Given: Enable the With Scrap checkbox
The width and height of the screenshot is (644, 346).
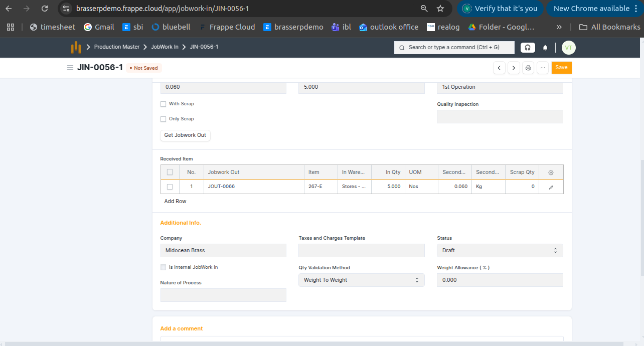Looking at the screenshot, I should (x=163, y=104).
